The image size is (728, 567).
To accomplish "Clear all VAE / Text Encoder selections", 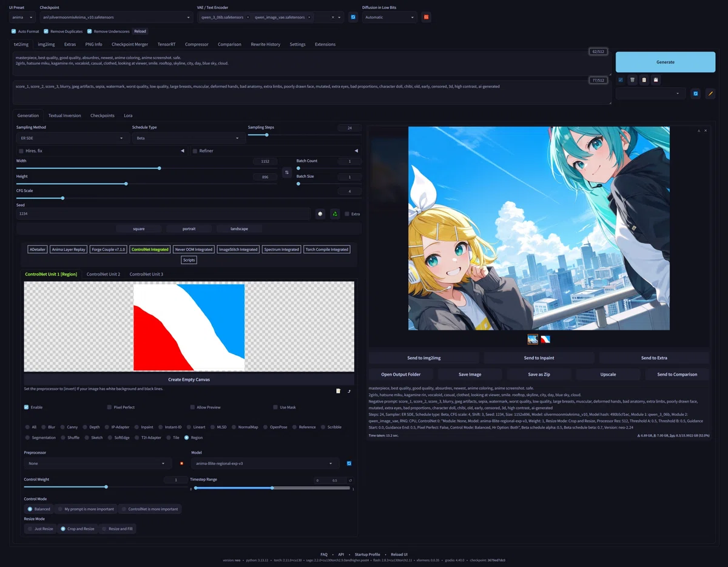I will pos(332,18).
